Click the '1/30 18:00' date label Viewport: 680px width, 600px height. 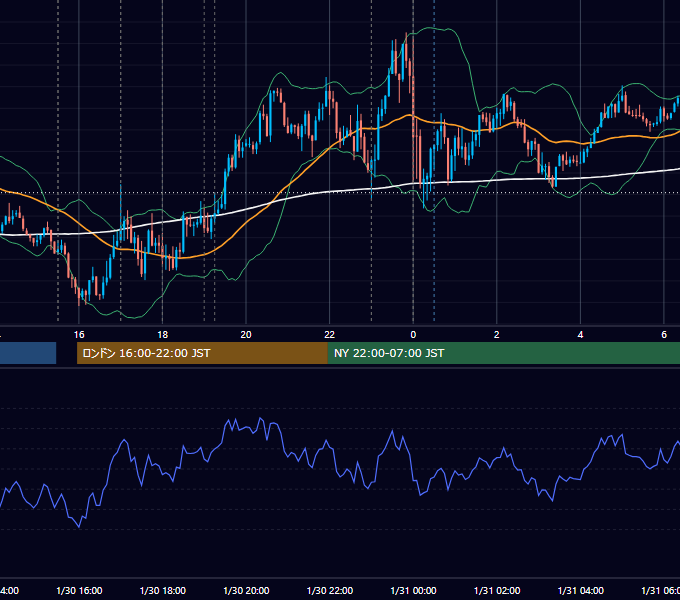click(x=163, y=591)
